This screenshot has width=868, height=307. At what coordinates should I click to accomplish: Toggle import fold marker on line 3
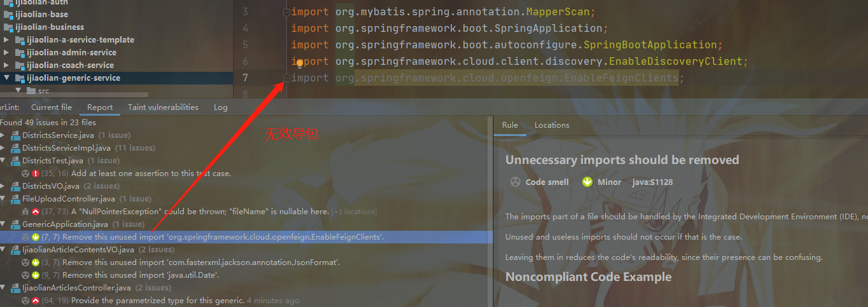tap(286, 12)
